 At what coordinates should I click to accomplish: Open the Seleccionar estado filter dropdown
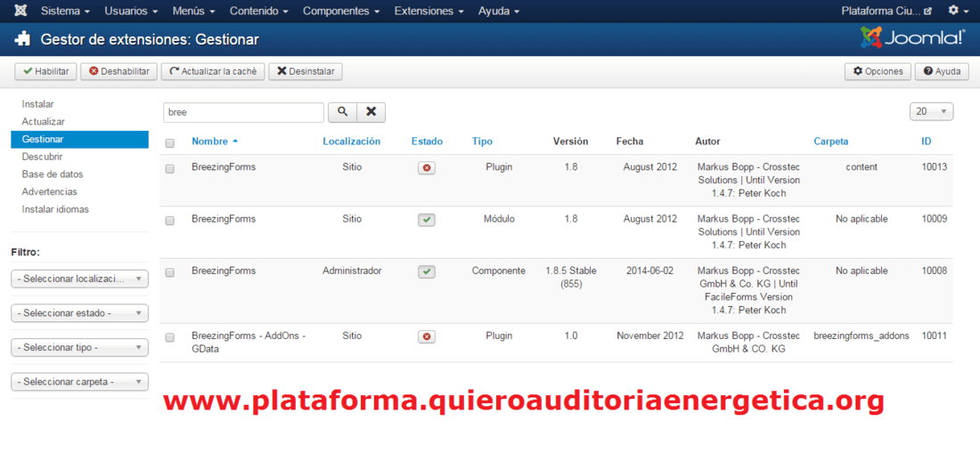point(80,313)
